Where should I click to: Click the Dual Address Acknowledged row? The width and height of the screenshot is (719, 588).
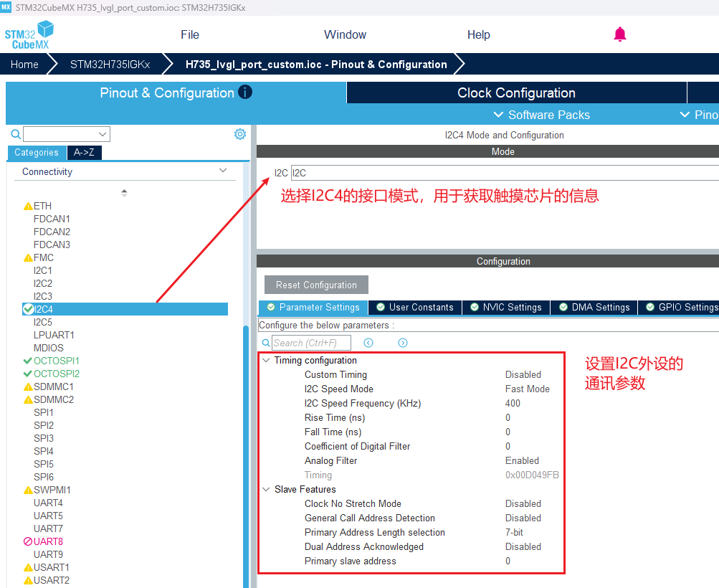pyautogui.click(x=411, y=546)
